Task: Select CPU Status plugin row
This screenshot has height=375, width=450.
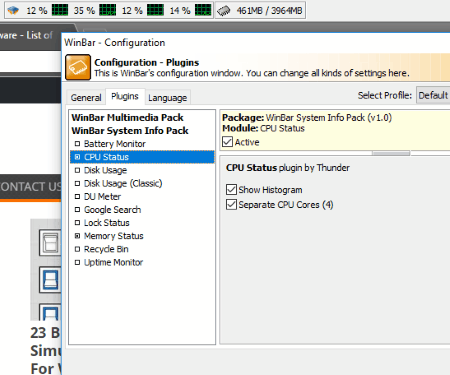Action: point(142,157)
